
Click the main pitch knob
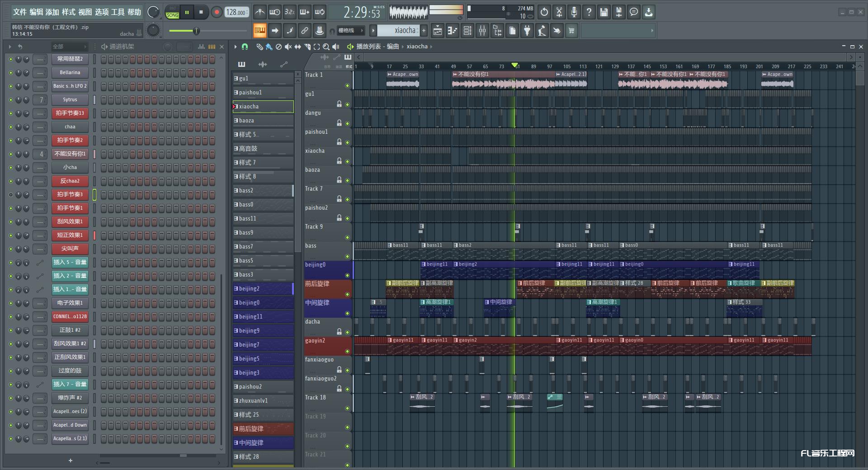tap(154, 30)
